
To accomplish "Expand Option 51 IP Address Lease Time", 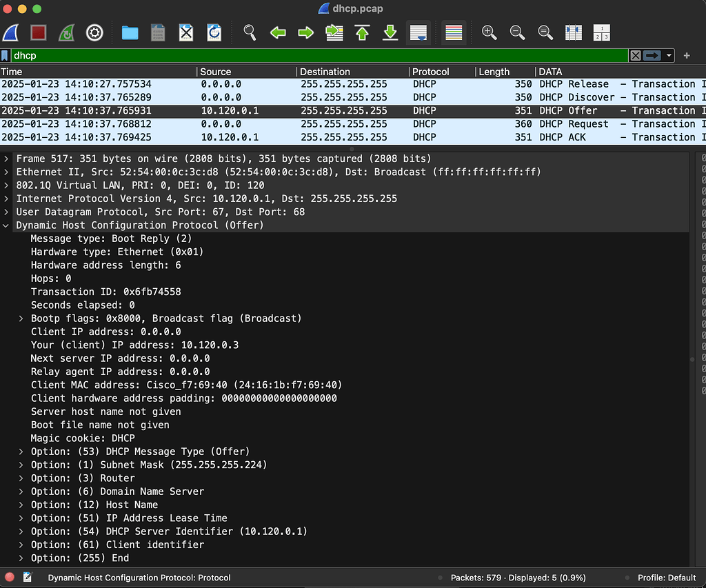I will coord(20,518).
